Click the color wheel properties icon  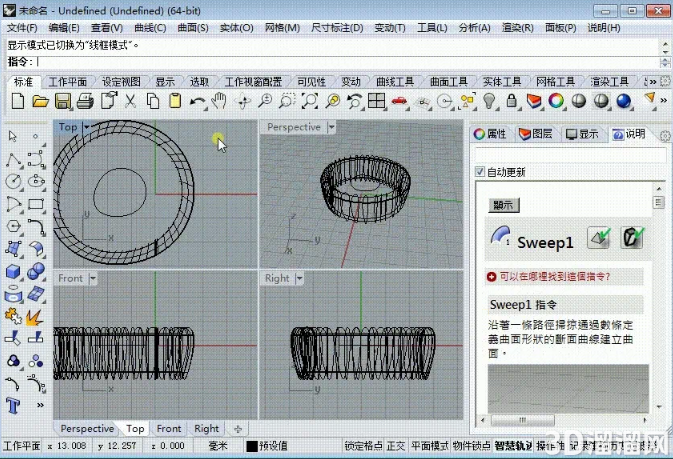tap(556, 101)
